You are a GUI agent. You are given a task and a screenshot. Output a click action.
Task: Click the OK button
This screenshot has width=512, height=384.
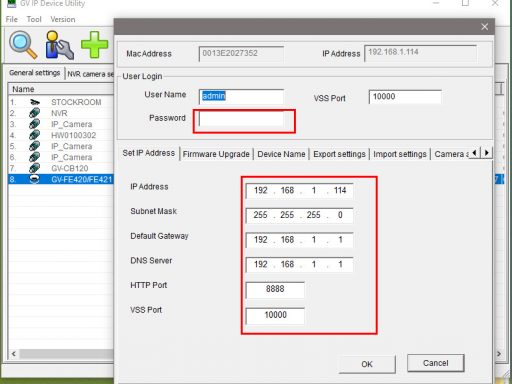pyautogui.click(x=367, y=364)
